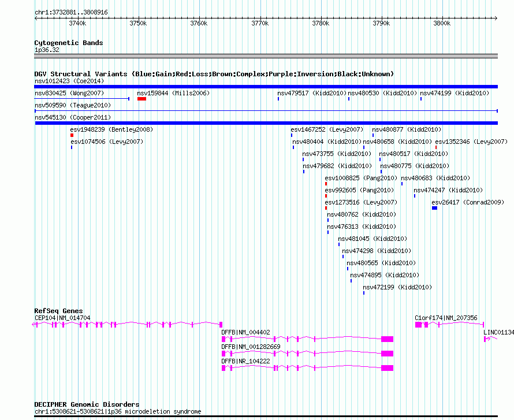This screenshot has width=514, height=420.
Task: Open nsv480565 (Kidd2010) label
Action: [381, 263]
